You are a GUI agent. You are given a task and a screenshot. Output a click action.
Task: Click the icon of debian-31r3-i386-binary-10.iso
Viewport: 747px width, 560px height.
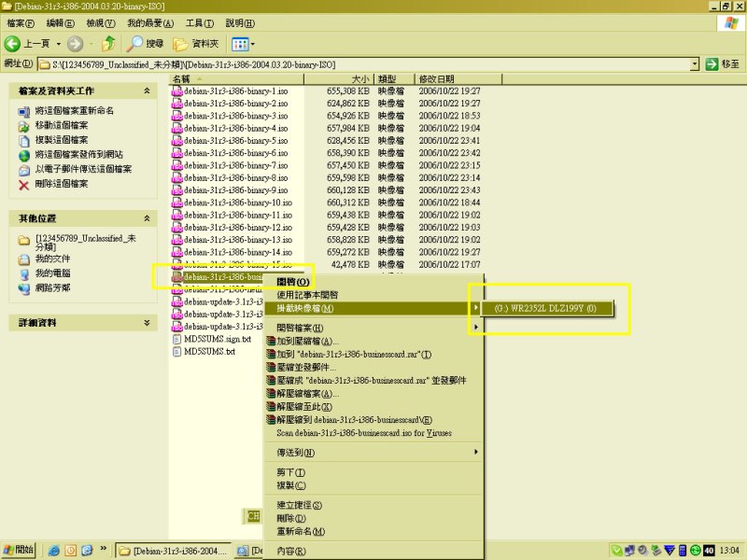click(x=177, y=203)
